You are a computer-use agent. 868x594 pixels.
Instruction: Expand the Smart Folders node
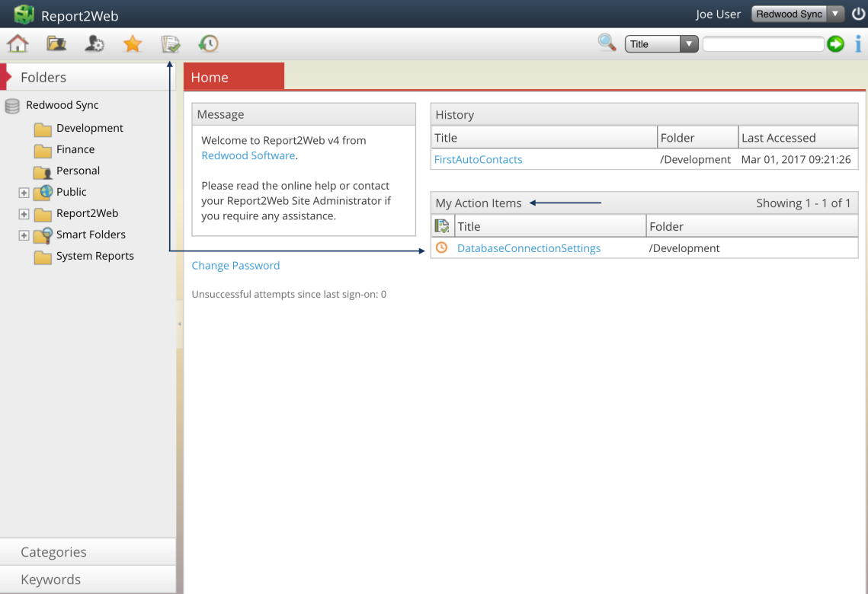click(x=24, y=235)
